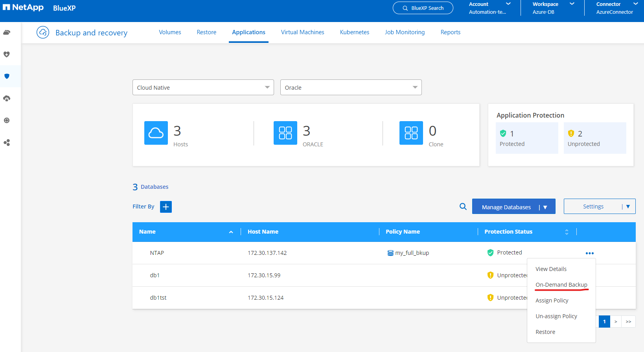This screenshot has width=644, height=352.
Task: Click the shield Protection icon in the left sidebar
Action: pos(7,76)
